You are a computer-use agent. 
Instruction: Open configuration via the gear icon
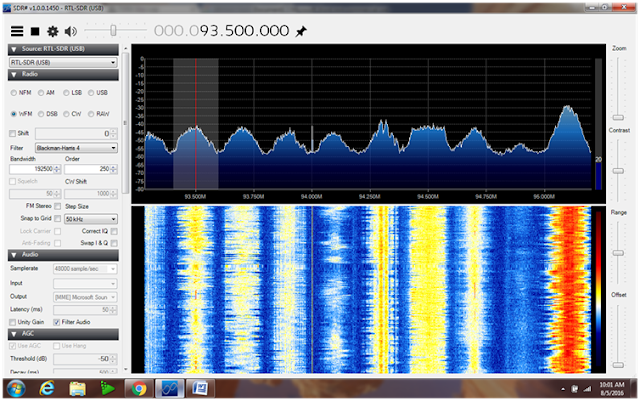(x=53, y=31)
